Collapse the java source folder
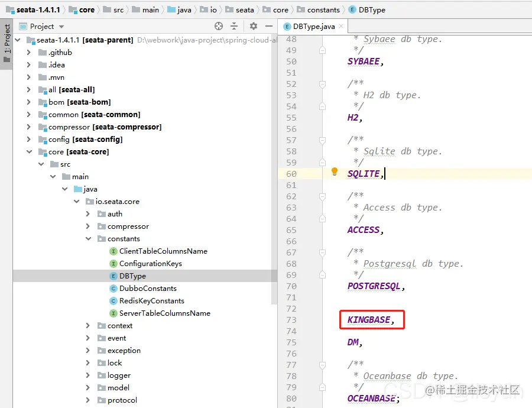The width and height of the screenshot is (532, 408). (x=65, y=189)
